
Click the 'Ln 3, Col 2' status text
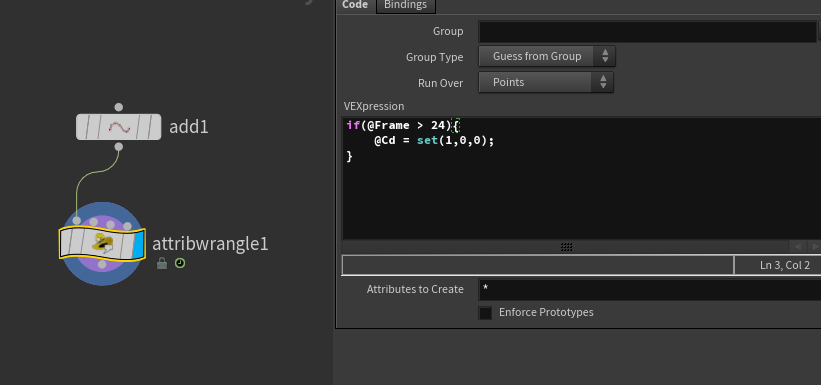point(785,266)
